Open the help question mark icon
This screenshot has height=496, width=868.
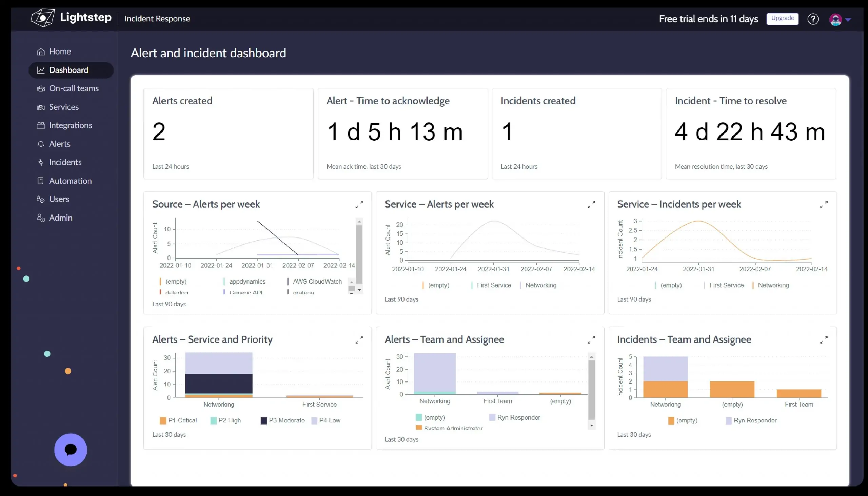point(813,19)
